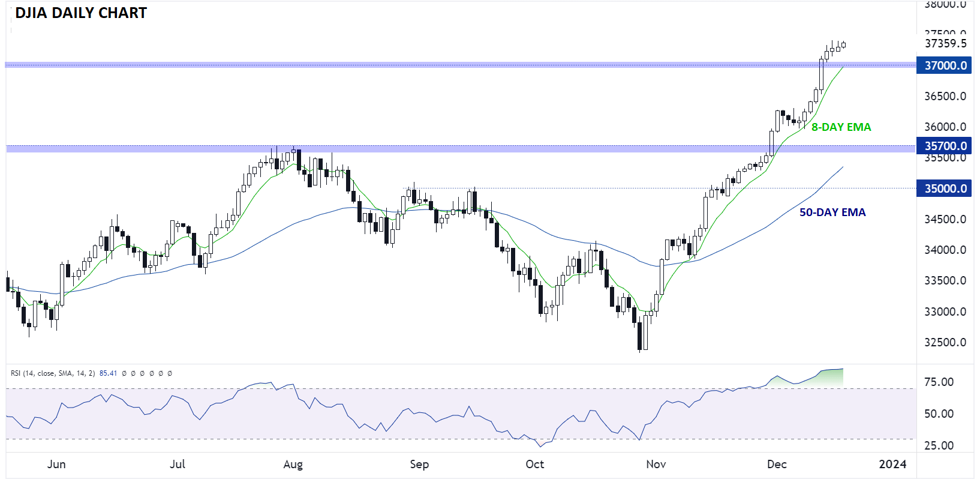The width and height of the screenshot is (980, 479).
Task: Click the 36000.0 price axis label
Action: click(945, 127)
